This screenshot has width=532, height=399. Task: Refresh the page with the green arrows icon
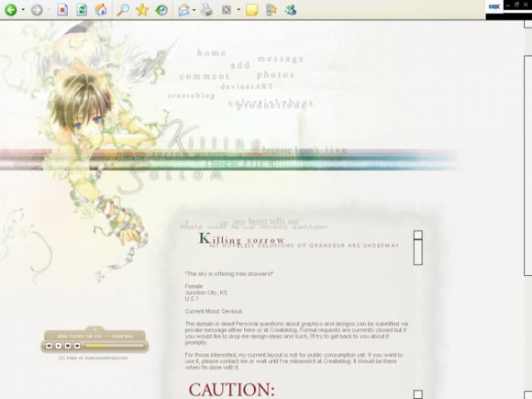82,10
